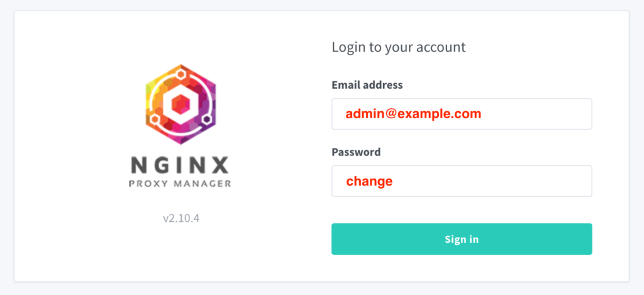The image size is (644, 295).
Task: Focus the Email address input field
Action: pos(462,114)
